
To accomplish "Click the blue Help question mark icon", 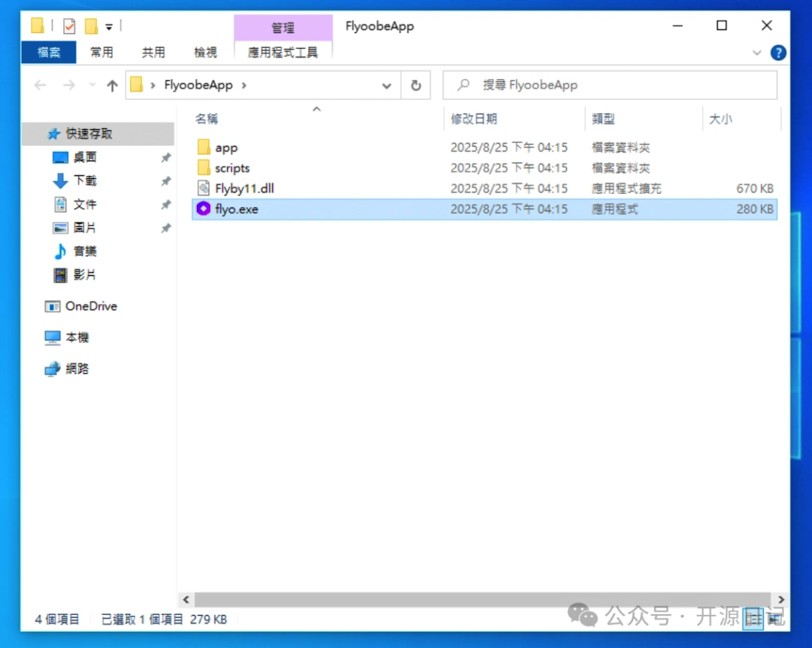I will point(779,53).
